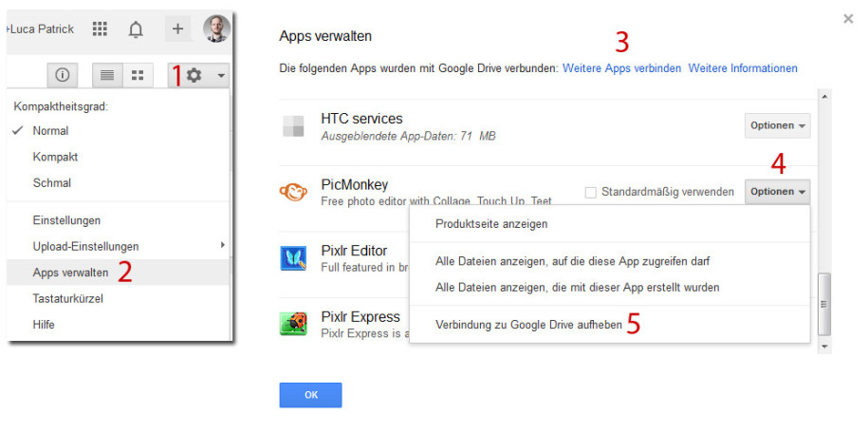This screenshot has height=433, width=868.
Task: Click the app list scrollbar thumb
Action: [x=824, y=304]
